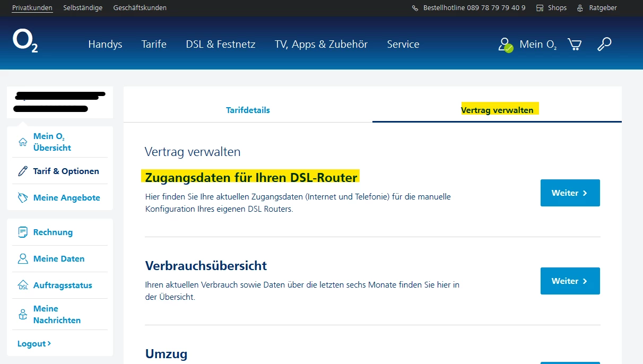The image size is (643, 364).
Task: Click the Zugangsdaten für Ihren DSL-Router heading
Action: pos(251,177)
